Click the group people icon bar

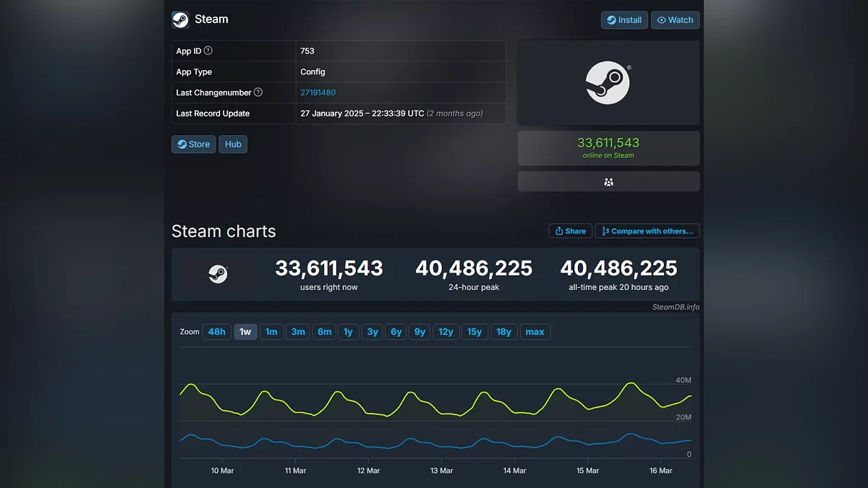click(608, 181)
